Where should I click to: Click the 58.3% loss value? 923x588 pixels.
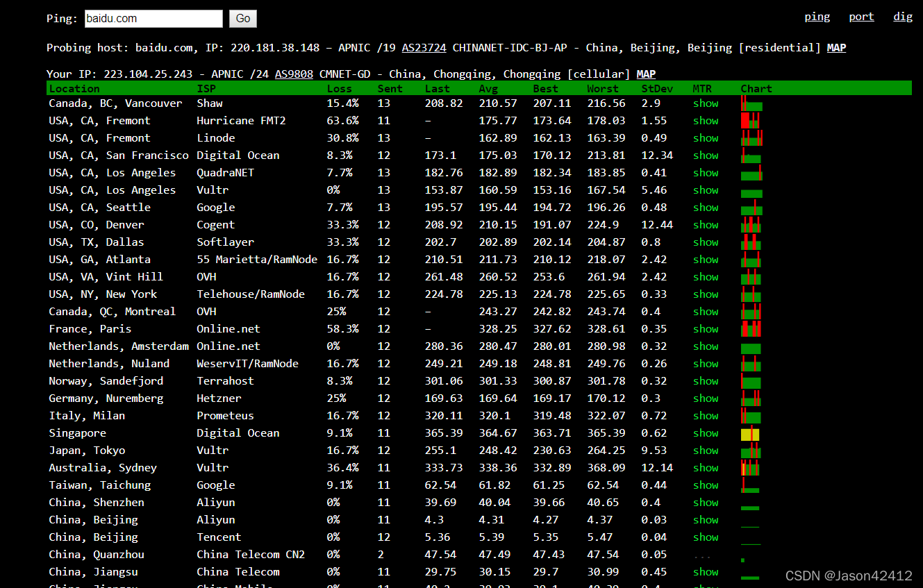pyautogui.click(x=343, y=329)
